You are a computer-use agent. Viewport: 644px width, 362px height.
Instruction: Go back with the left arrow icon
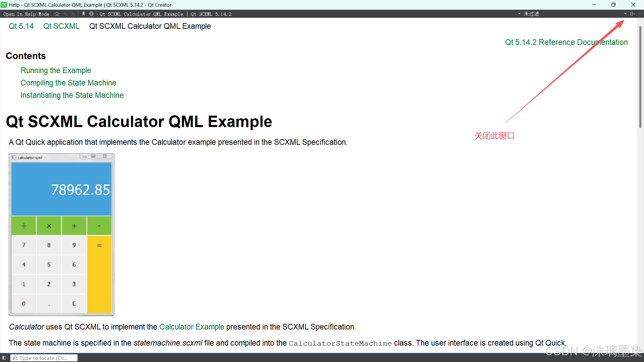click(65, 14)
